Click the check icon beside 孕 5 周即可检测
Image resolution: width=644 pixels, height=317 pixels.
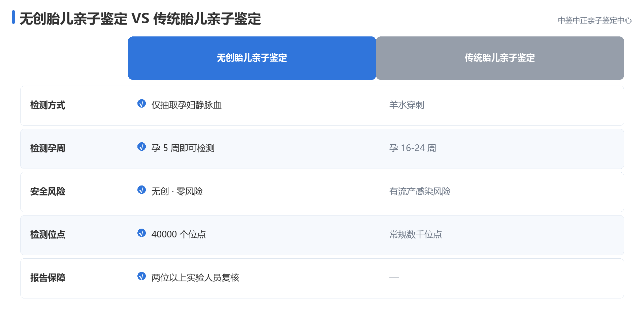pyautogui.click(x=141, y=147)
